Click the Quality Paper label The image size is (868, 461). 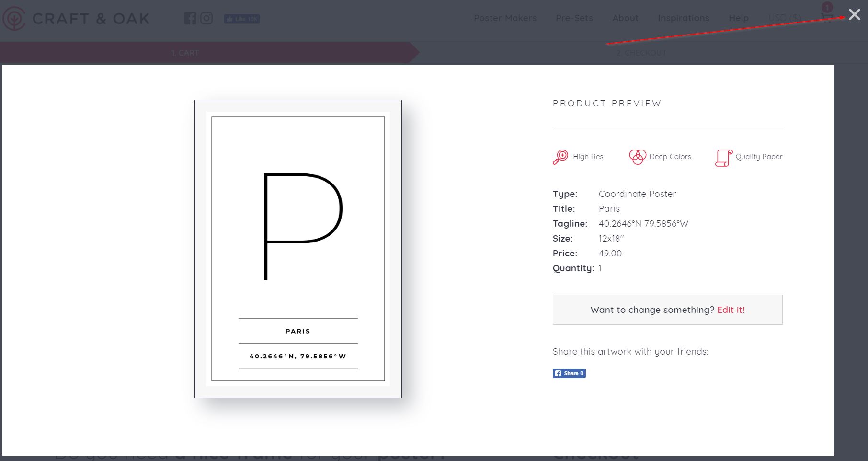759,157
